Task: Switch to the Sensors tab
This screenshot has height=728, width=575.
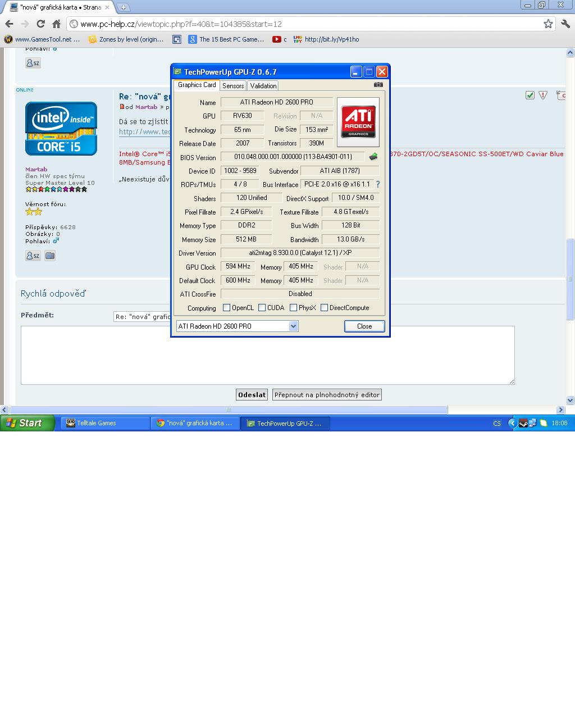Action: pos(233,85)
